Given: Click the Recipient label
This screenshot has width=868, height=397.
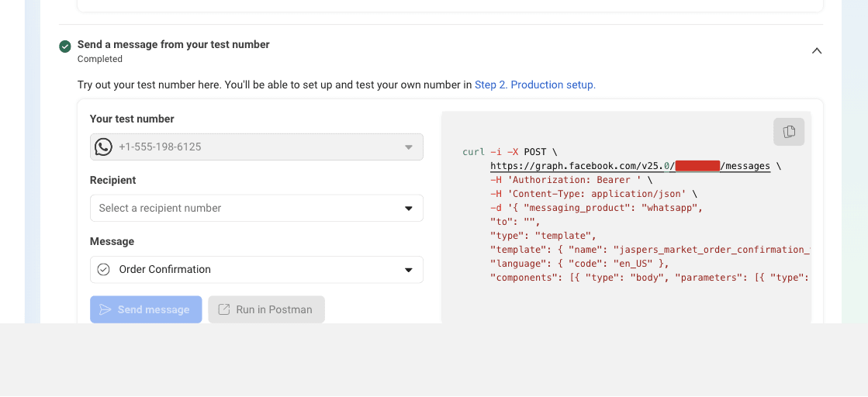Looking at the screenshot, I should (113, 180).
